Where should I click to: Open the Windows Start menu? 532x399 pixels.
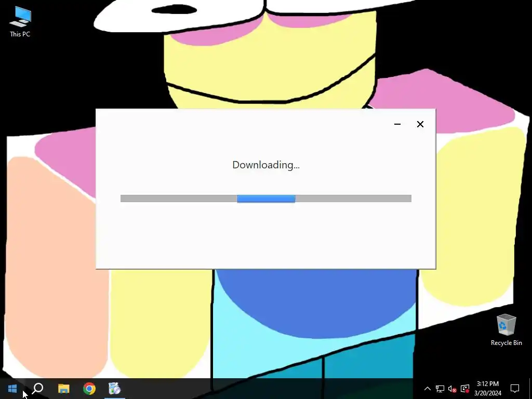point(12,389)
